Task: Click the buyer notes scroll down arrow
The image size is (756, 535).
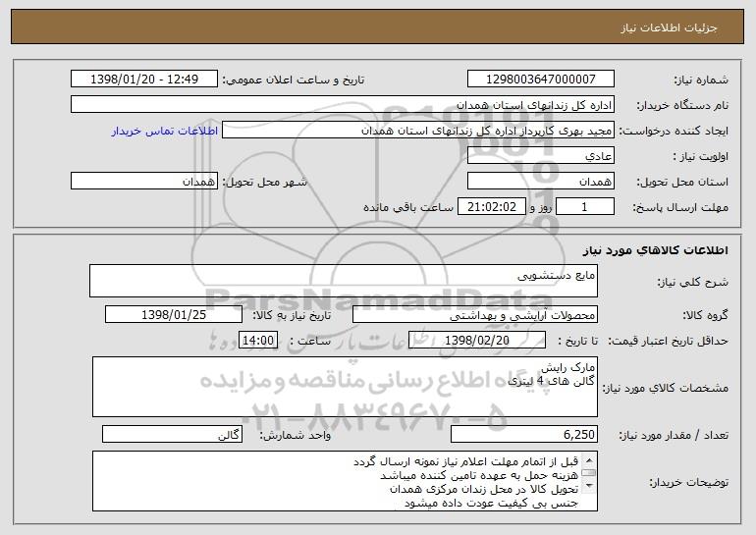Action: click(589, 486)
